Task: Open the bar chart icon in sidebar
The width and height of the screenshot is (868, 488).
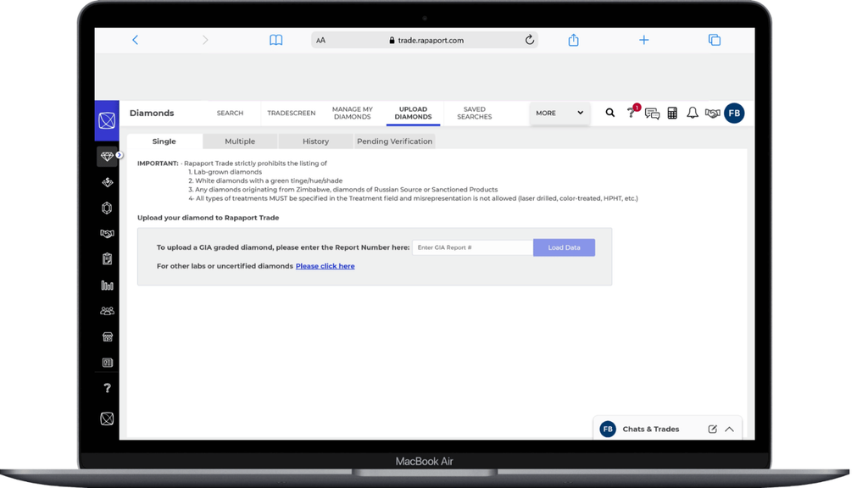Action: click(x=107, y=285)
